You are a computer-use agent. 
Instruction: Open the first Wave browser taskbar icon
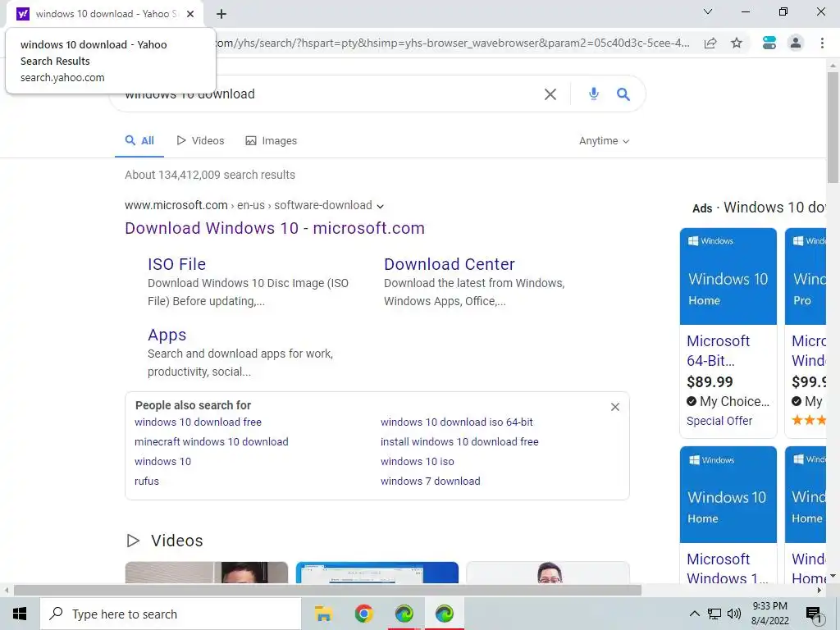(x=404, y=614)
